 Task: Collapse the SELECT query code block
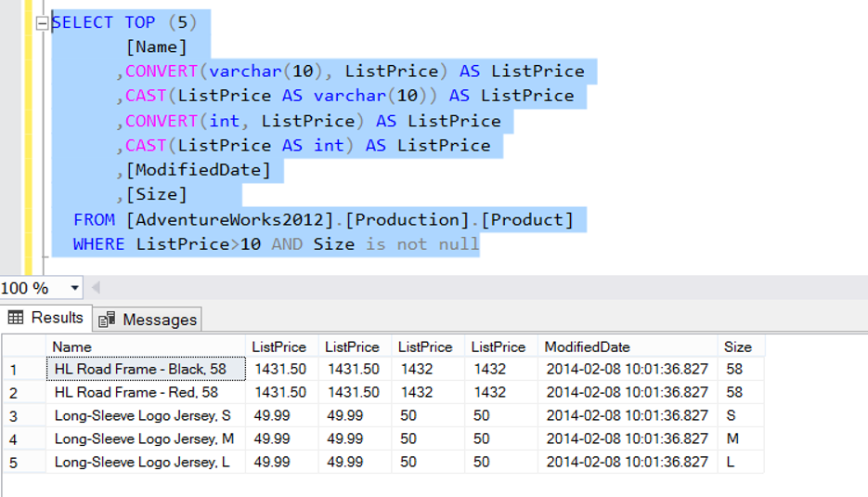[42, 23]
